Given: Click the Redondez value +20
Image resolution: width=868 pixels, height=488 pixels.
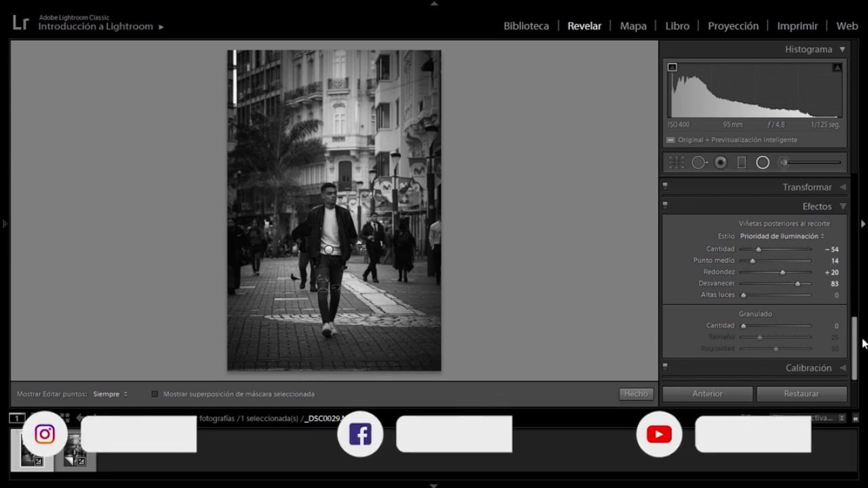Looking at the screenshot, I should 832,272.
